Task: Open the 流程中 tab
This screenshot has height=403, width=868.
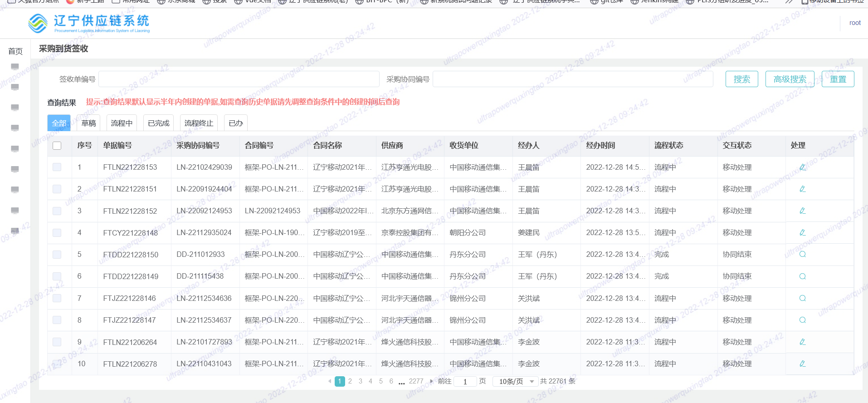Action: tap(122, 123)
